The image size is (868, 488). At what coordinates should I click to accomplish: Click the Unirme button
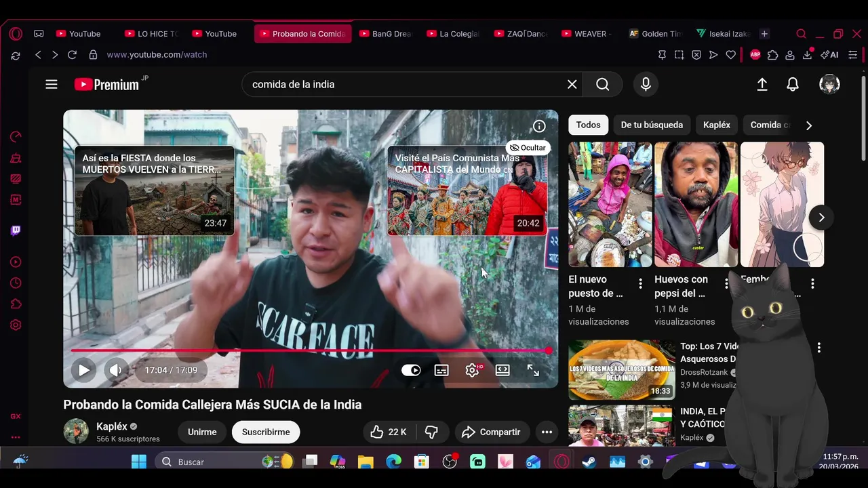click(x=202, y=432)
